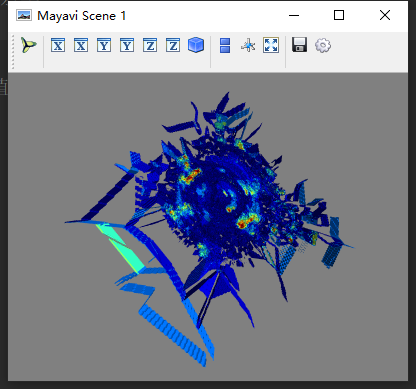Set view along the +X axis
This screenshot has height=389, width=416.
pyautogui.click(x=58, y=45)
